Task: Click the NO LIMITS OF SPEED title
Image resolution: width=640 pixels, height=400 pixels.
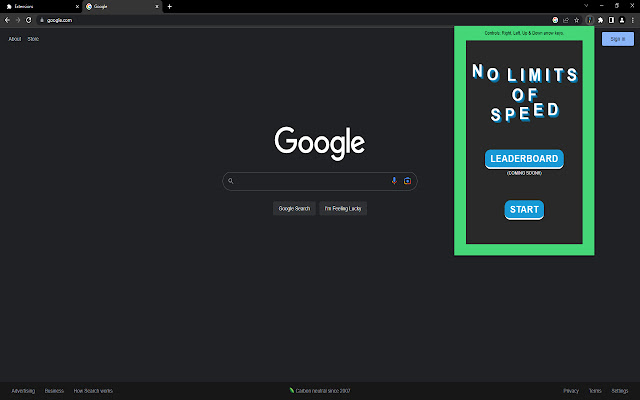Action: click(x=524, y=93)
